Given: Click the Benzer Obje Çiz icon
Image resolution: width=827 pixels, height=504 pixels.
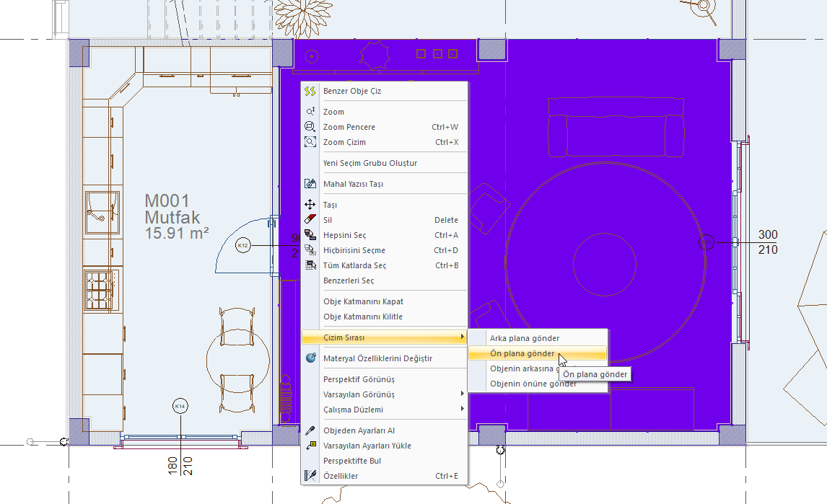Looking at the screenshot, I should (x=310, y=92).
